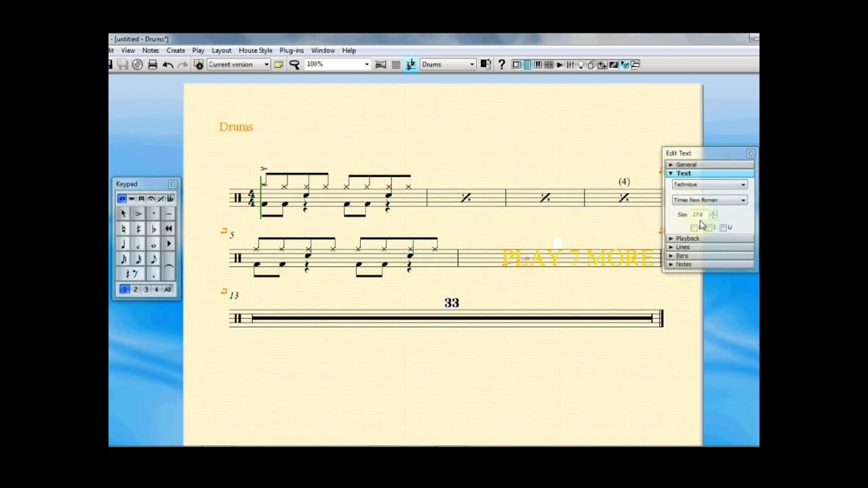Close the Keypad window
The height and width of the screenshot is (488, 868).
(172, 184)
